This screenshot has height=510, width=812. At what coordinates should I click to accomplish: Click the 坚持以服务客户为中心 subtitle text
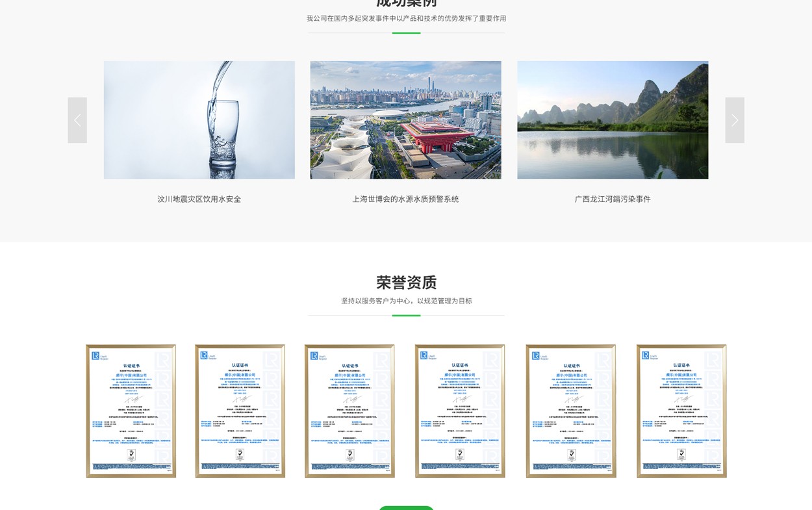click(x=406, y=301)
